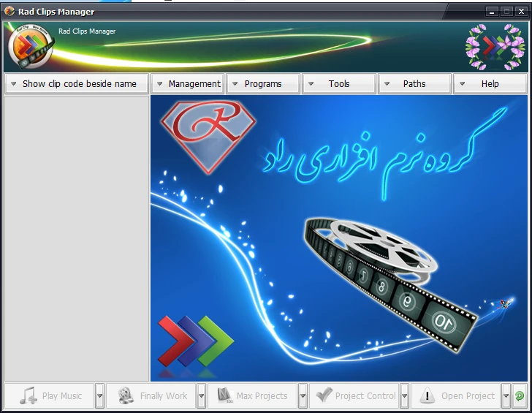The width and height of the screenshot is (532, 413).
Task: Click the Finally Work icon
Action: coord(126,396)
